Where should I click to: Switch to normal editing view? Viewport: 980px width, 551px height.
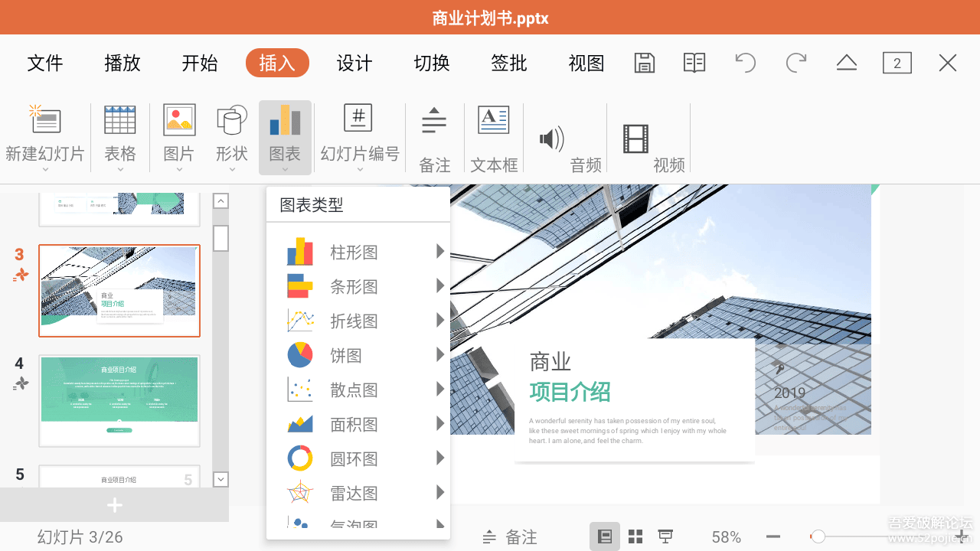pos(605,536)
